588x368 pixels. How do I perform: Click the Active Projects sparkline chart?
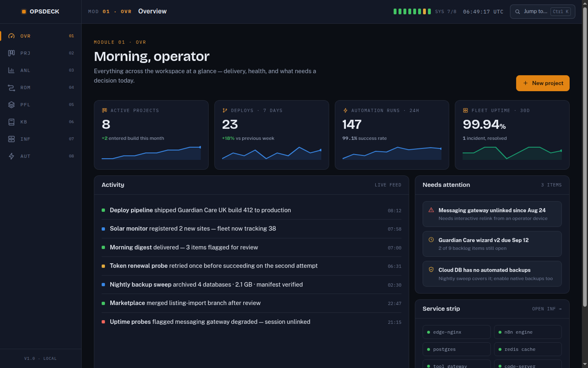coord(151,153)
